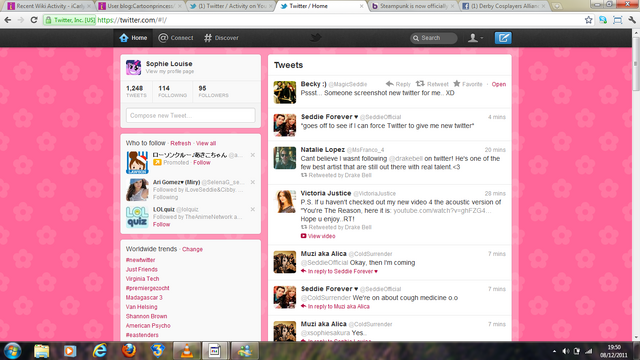Screen dimensions: 640x360
Task: Open the 95 Followers count
Action: [x=213, y=91]
